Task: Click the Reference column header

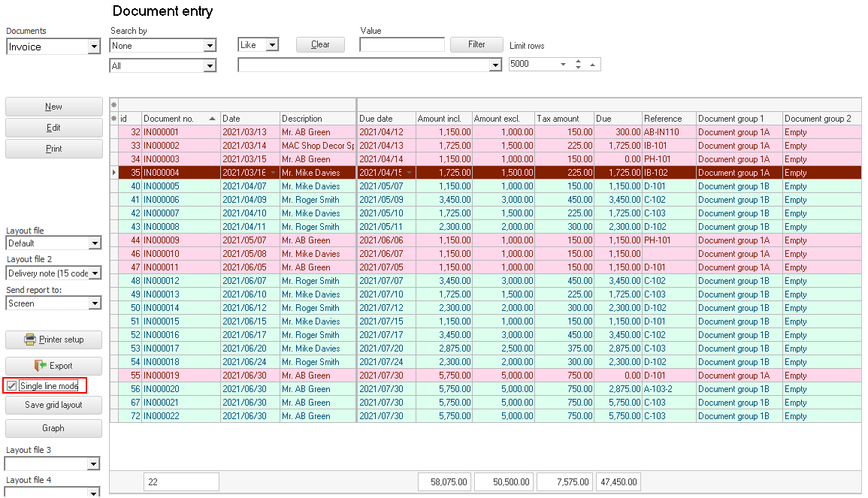Action: [668, 119]
